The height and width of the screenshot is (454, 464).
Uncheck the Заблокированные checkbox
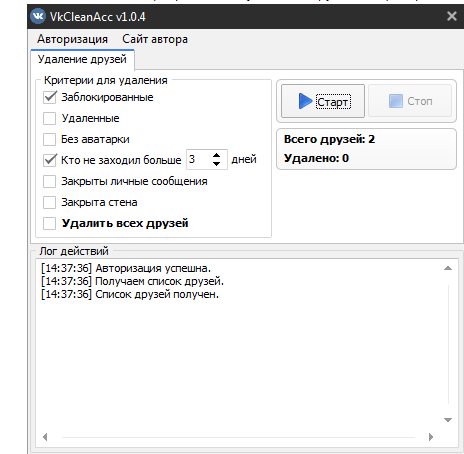click(50, 97)
